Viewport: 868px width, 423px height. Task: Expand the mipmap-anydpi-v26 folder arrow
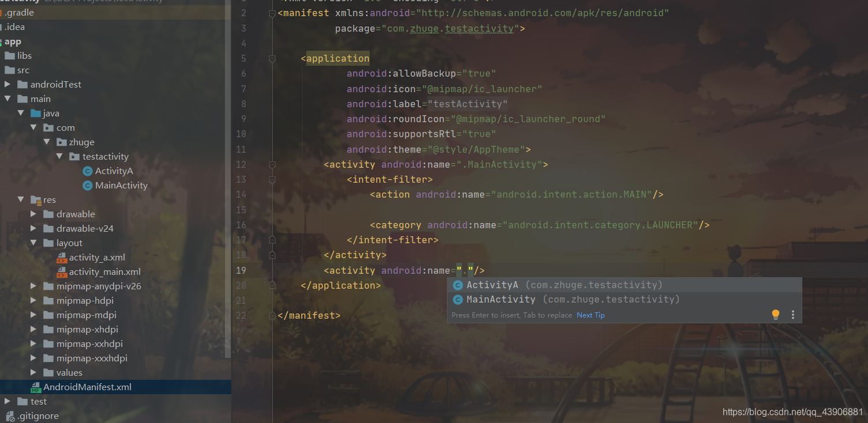[34, 286]
